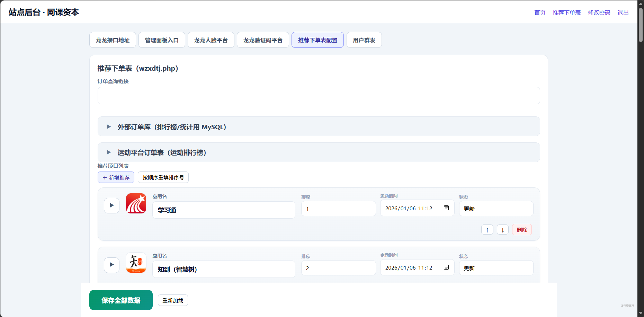Edit 学习通 sort order field
Viewport: 644px width, 317px height.
338,209
